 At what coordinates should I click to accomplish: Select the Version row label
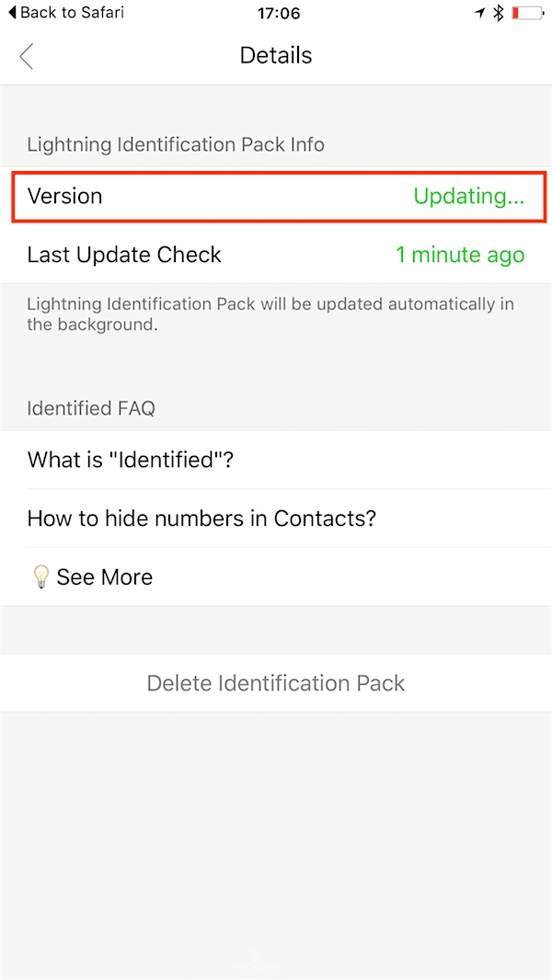(x=64, y=196)
